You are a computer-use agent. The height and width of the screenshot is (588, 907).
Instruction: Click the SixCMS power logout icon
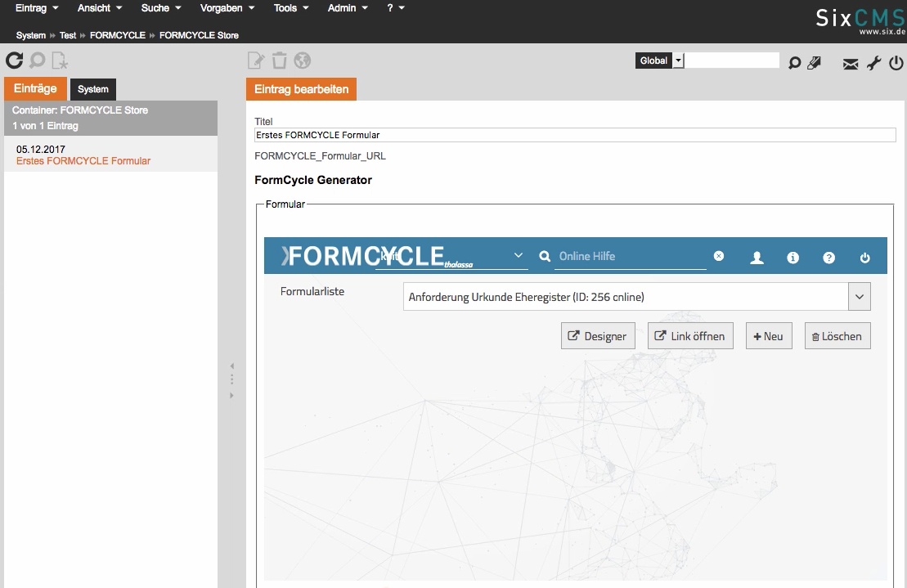click(896, 63)
